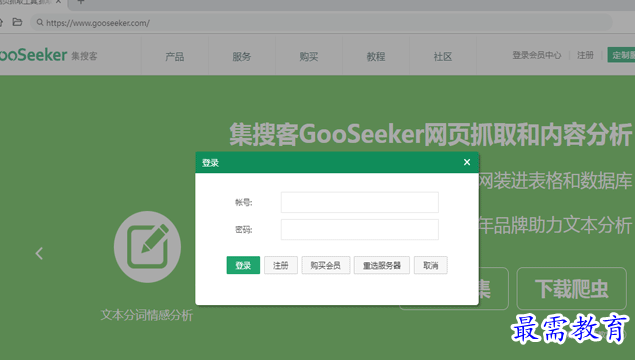Focus the 帐号 input field
Image resolution: width=635 pixels, height=360 pixels.
[360, 202]
